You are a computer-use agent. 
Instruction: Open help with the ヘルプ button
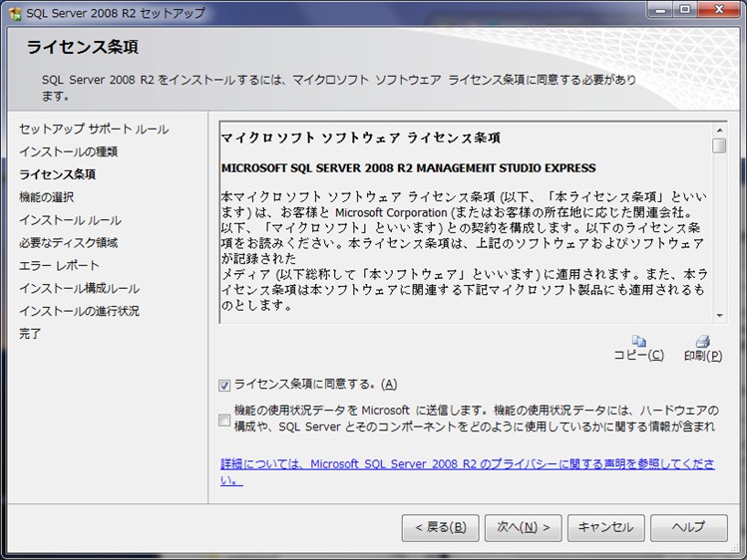pyautogui.click(x=688, y=527)
